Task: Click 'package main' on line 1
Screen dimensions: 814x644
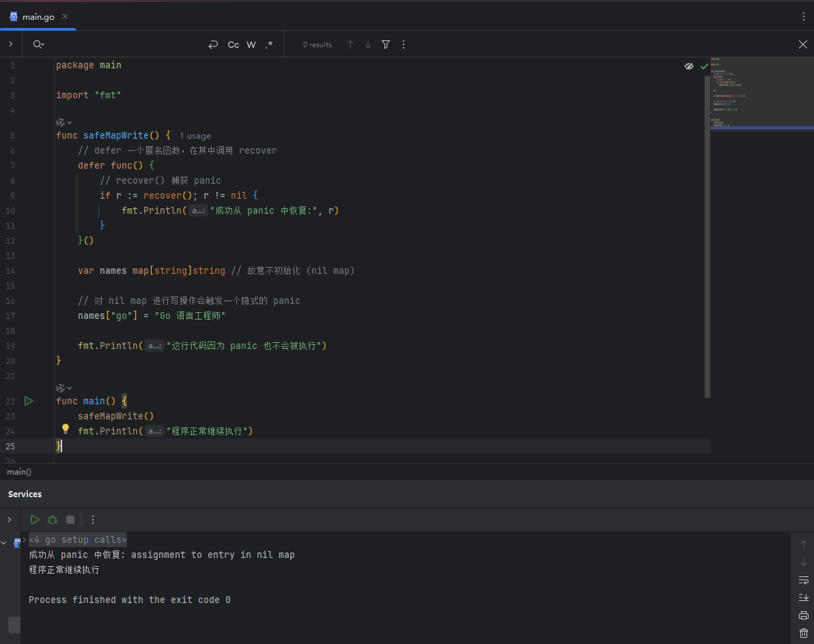Action: [88, 65]
